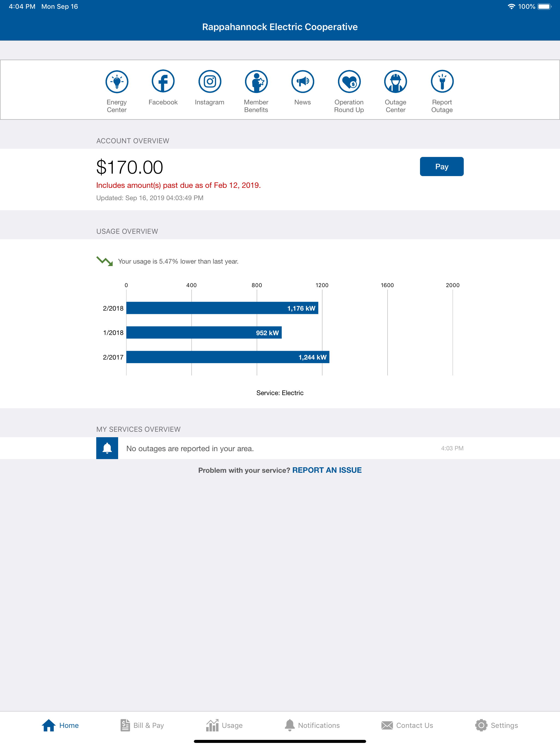Open the Energy Center lightbulb icon

pyautogui.click(x=116, y=81)
